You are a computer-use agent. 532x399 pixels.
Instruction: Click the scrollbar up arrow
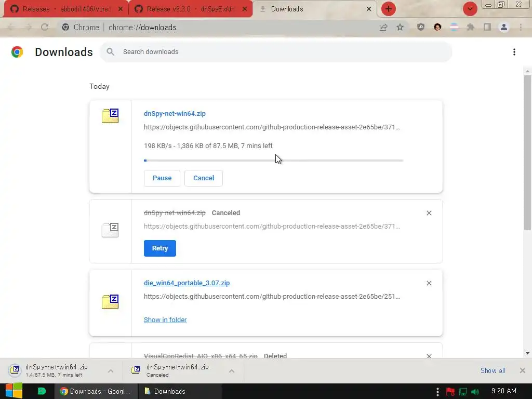tap(527, 71)
